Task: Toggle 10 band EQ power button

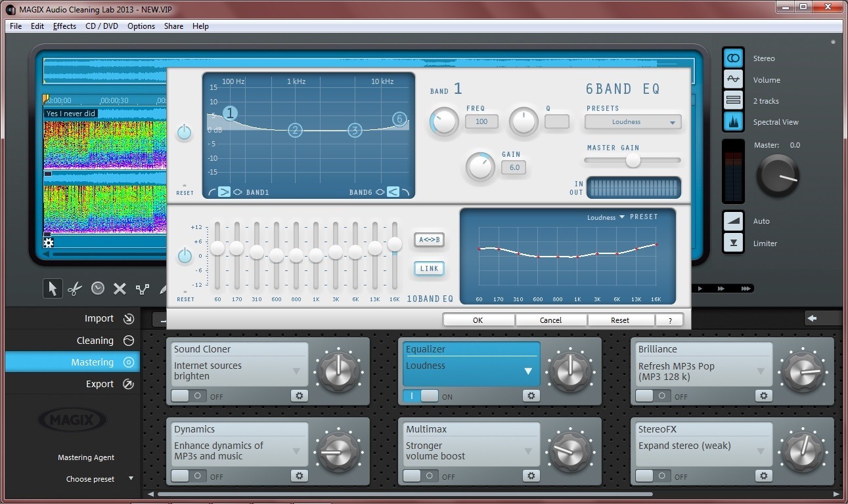Action: 185,256
